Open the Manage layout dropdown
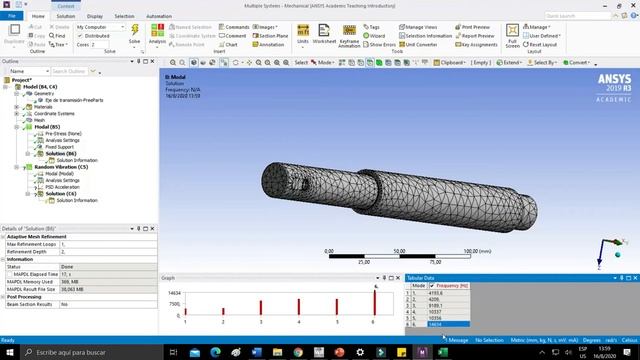The height and width of the screenshot is (360, 640). pos(537,27)
